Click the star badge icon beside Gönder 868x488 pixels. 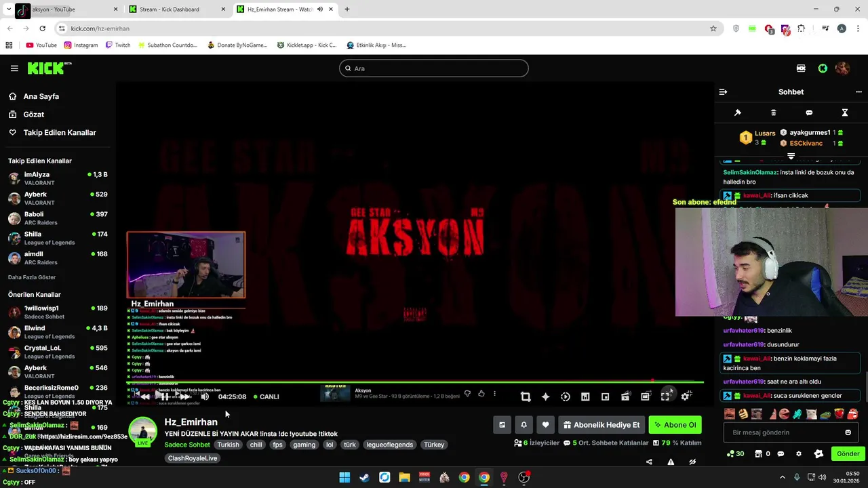pos(818,453)
